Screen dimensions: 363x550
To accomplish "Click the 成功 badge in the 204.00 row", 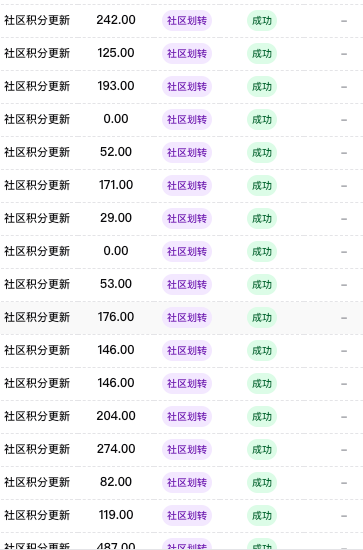I will [x=262, y=416].
